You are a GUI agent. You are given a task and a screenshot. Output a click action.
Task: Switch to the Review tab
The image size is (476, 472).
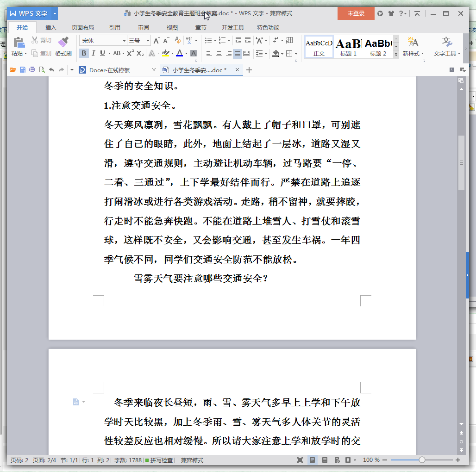[x=143, y=28]
